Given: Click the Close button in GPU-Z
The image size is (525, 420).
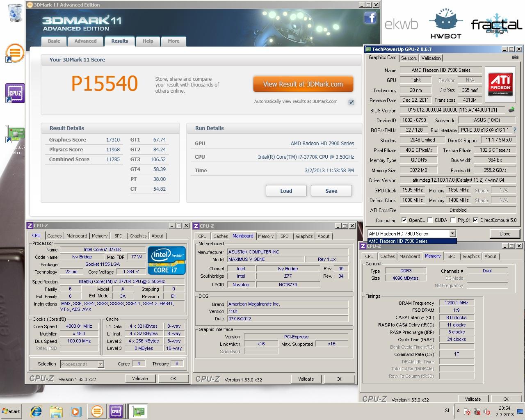Looking at the screenshot, I should click(x=505, y=233).
